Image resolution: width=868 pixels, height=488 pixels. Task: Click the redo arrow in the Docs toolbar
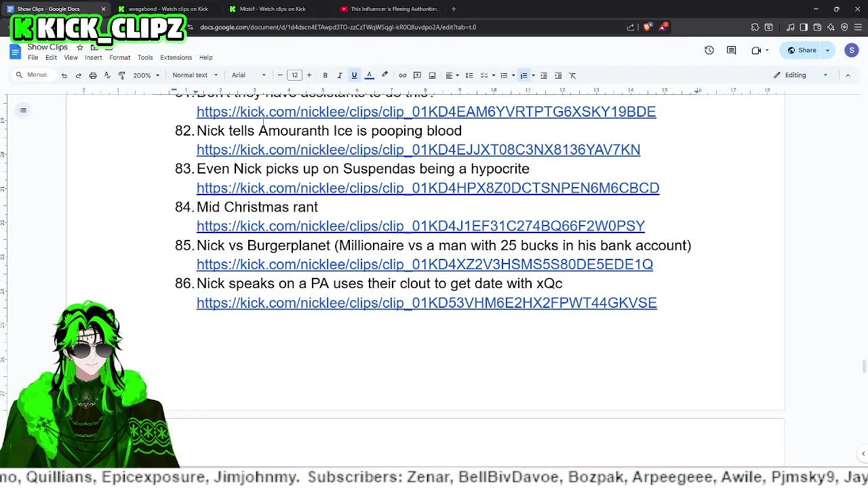click(x=78, y=75)
